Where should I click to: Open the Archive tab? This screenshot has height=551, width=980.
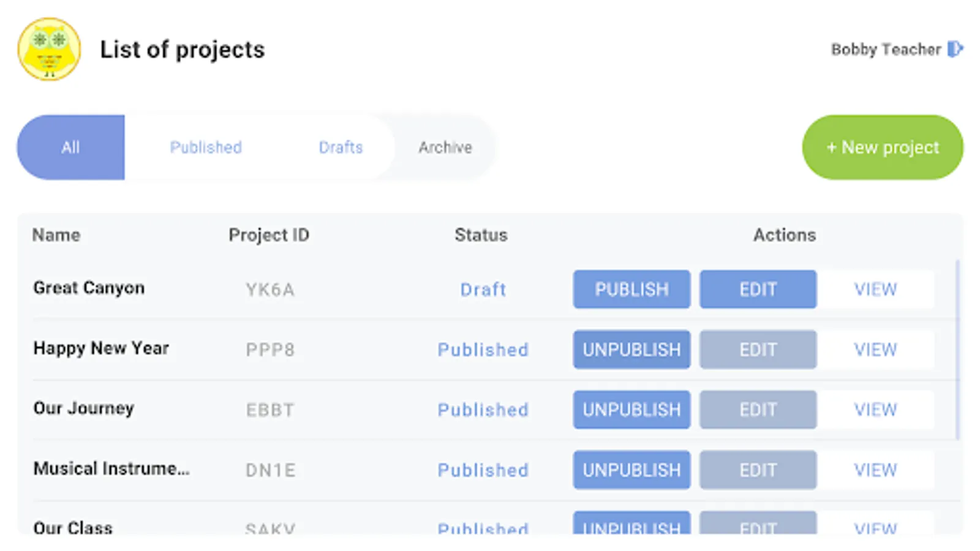click(x=445, y=148)
